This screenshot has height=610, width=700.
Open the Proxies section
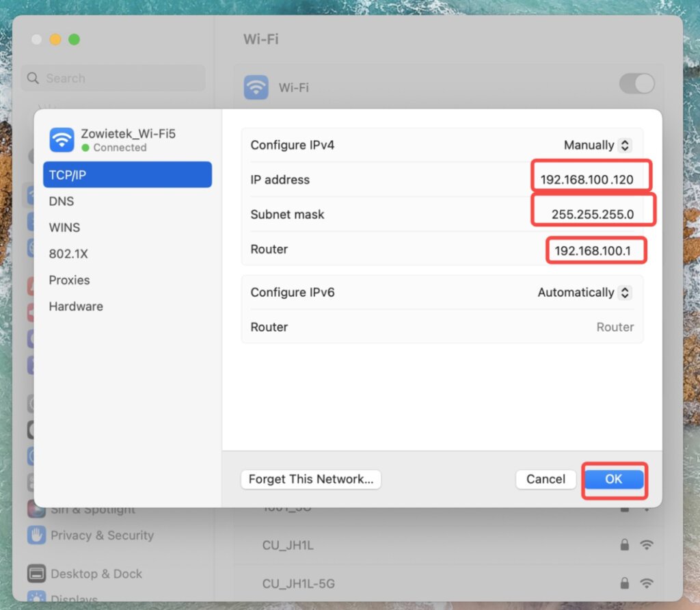click(69, 280)
